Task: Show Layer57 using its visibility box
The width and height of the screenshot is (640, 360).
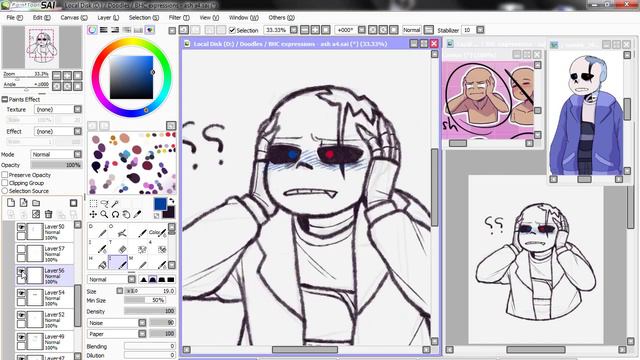Action: click(21, 249)
